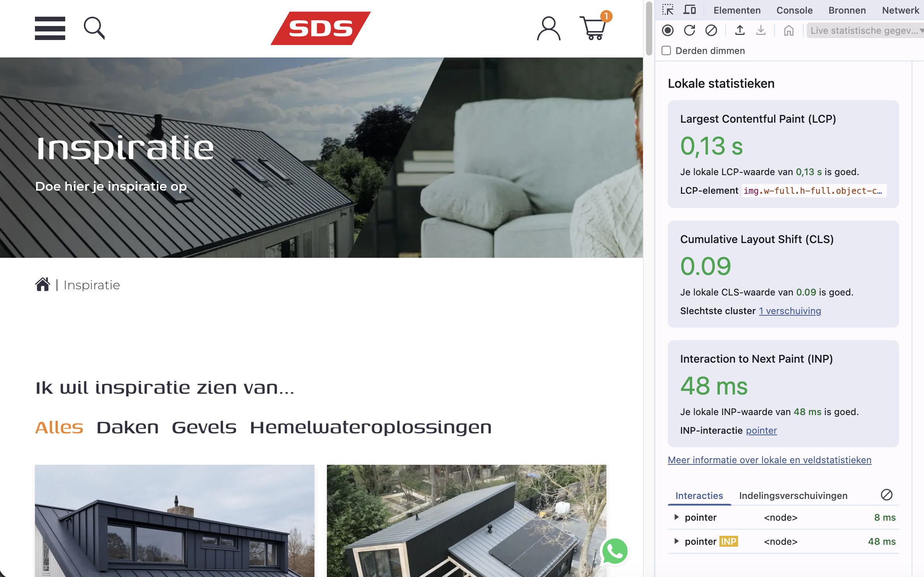Open the 1 verschuiving link

coord(790,311)
